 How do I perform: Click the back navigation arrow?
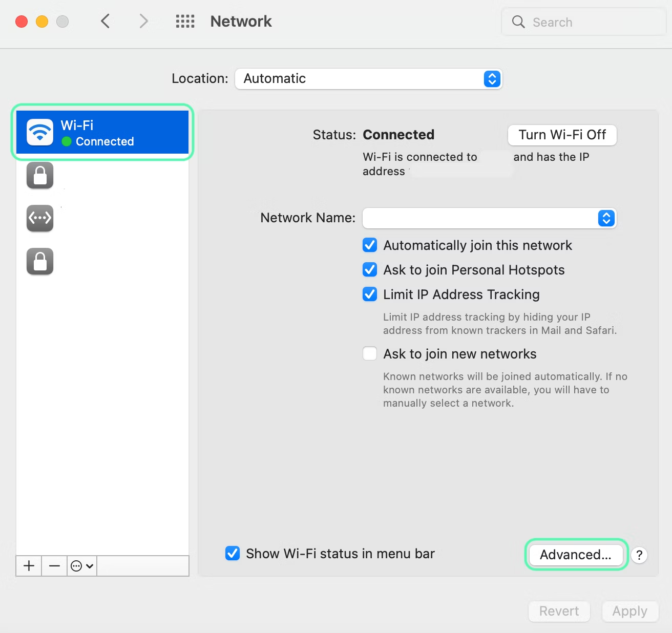(105, 21)
